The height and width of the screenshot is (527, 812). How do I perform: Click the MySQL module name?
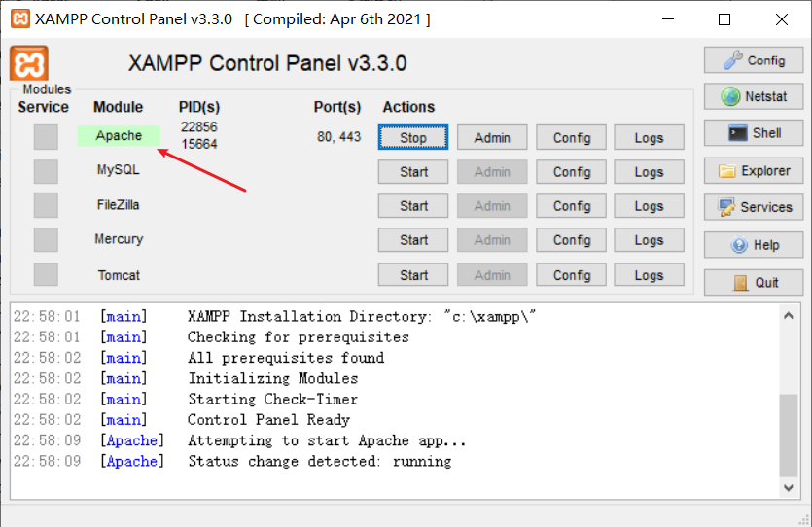click(x=118, y=170)
